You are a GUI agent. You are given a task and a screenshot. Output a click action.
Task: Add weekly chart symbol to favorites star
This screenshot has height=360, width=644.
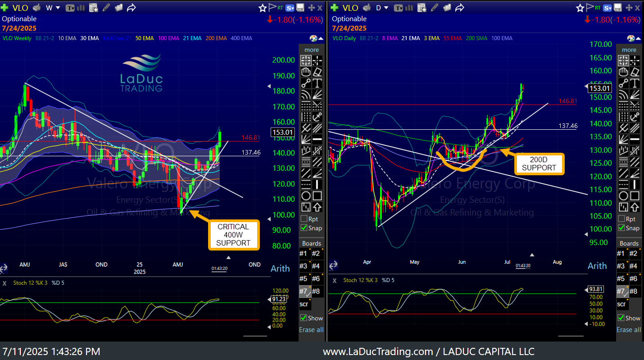click(263, 8)
